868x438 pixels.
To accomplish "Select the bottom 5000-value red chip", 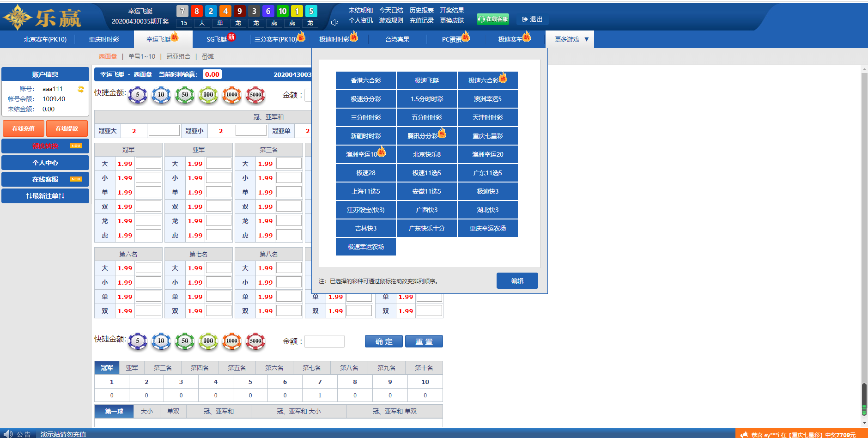I will click(x=255, y=341).
